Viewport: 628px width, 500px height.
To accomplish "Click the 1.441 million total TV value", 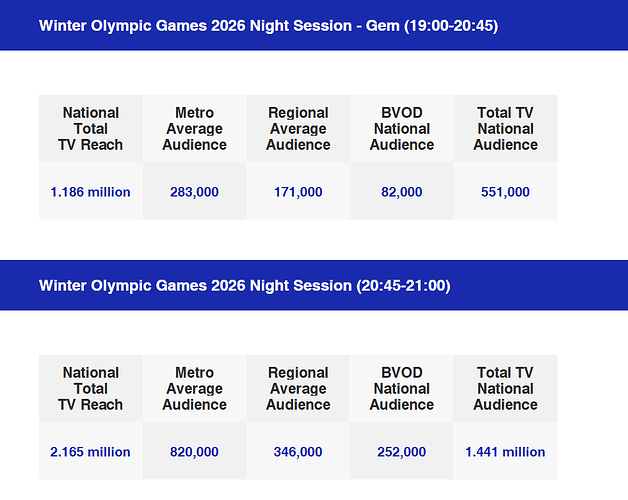I will click(505, 452).
